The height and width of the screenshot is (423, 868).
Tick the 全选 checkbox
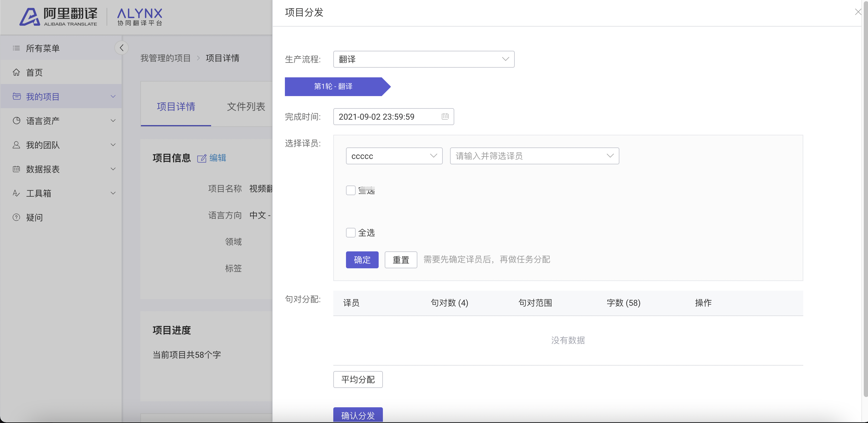coord(351,233)
